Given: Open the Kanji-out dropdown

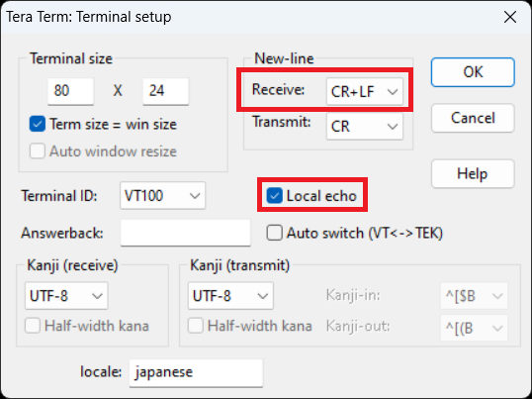Looking at the screenshot, I should pyautogui.click(x=474, y=328).
